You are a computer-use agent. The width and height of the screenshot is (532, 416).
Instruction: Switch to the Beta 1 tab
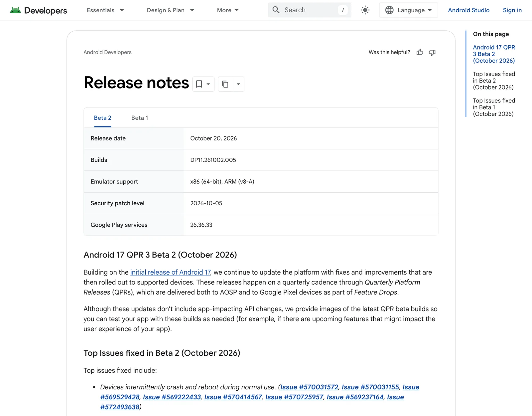[140, 118]
